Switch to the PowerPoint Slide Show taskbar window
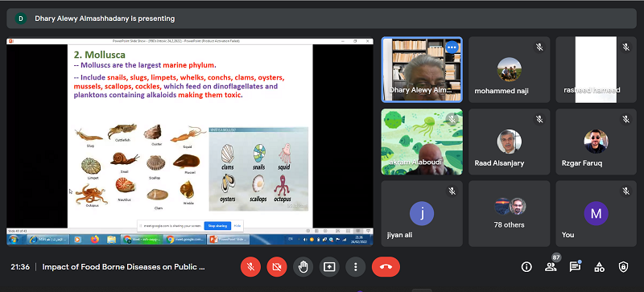The height and width of the screenshot is (292, 644). (228, 240)
